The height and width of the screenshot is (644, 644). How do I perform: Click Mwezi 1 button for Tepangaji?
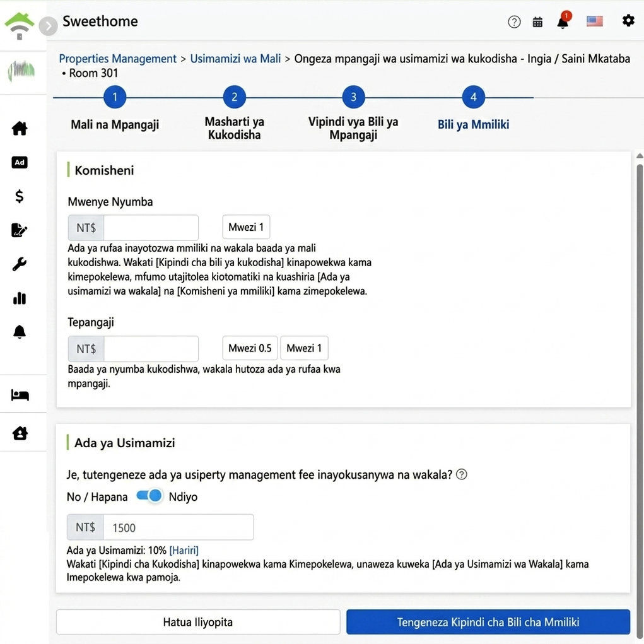coord(304,348)
